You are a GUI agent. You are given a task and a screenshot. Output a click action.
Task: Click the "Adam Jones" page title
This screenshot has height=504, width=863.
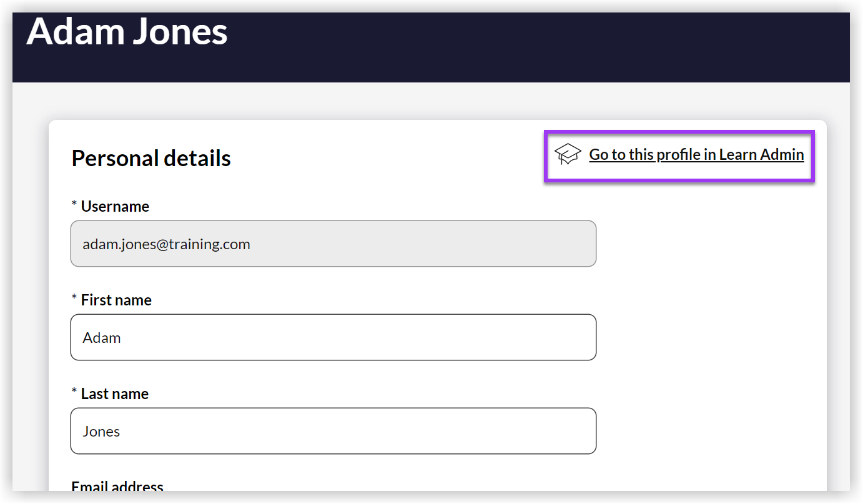coord(127,32)
